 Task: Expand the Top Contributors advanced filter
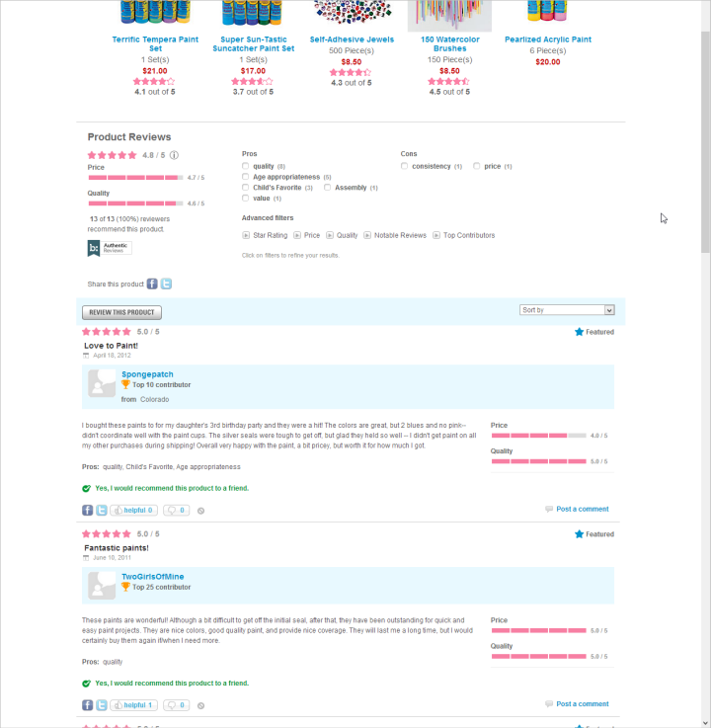[x=436, y=235]
